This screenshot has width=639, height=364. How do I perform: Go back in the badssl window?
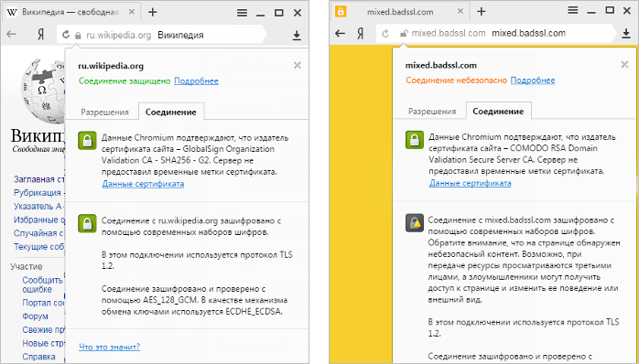(340, 34)
